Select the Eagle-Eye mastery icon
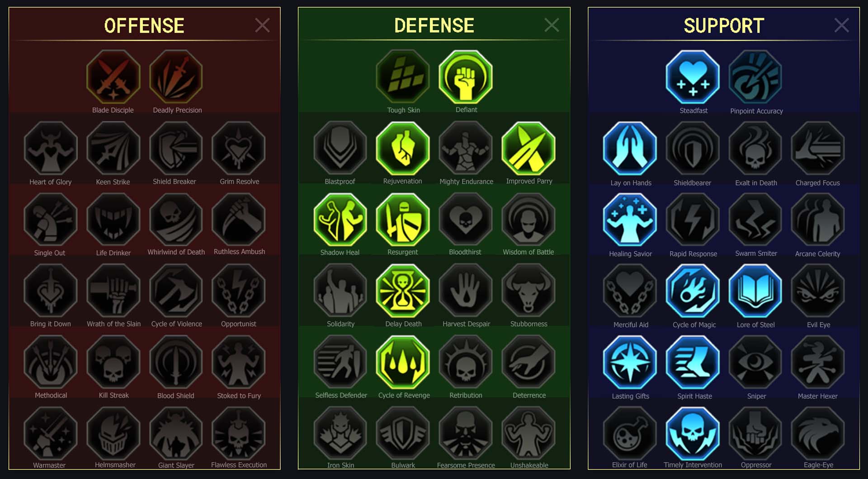The width and height of the screenshot is (868, 479). (818, 433)
